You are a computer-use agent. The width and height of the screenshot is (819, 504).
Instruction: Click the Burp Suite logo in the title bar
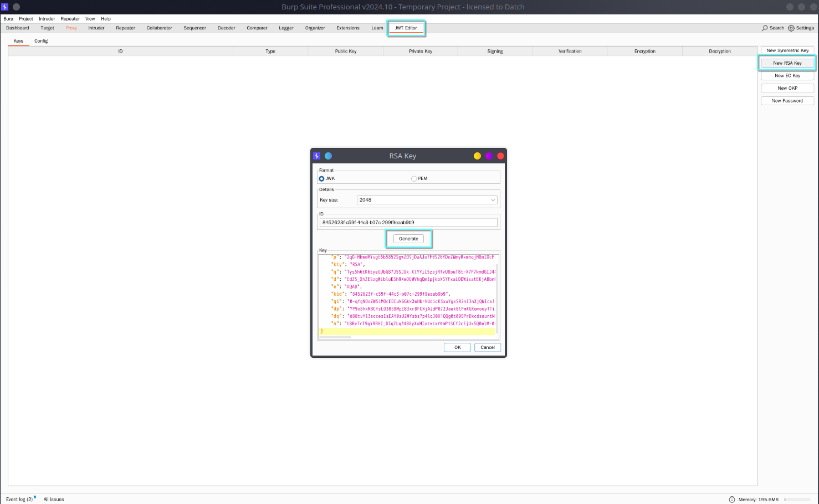(4, 7)
